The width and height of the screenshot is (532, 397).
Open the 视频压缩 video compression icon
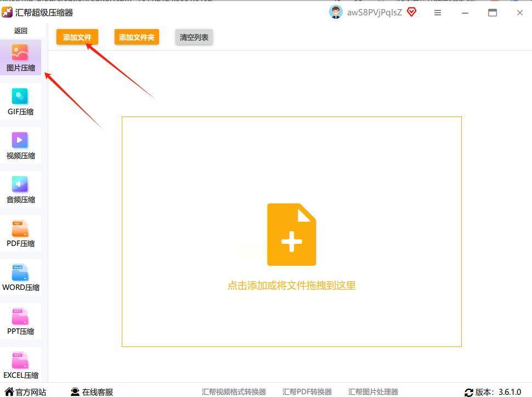pyautogui.click(x=20, y=140)
